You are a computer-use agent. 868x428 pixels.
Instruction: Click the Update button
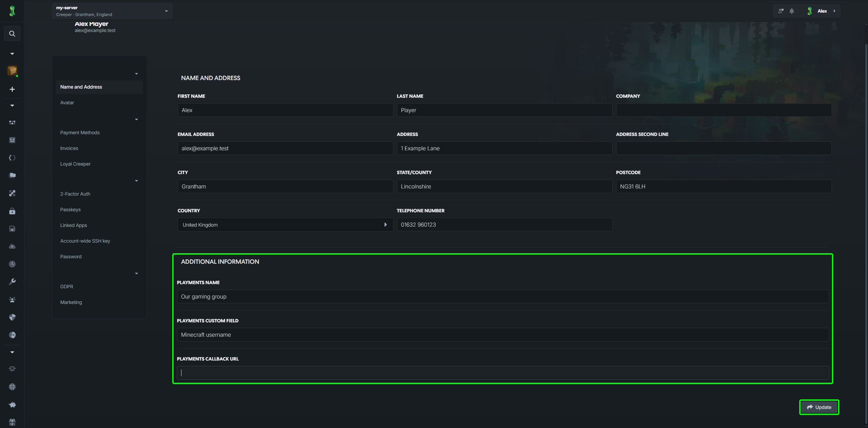[819, 407]
